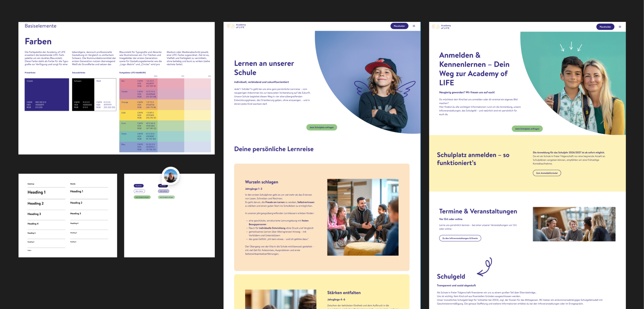Viewport: 644px width, 309px height.
Task: Select lavender-filled Mehr erfahren button in the buttons frame
Action: [x=164, y=191]
